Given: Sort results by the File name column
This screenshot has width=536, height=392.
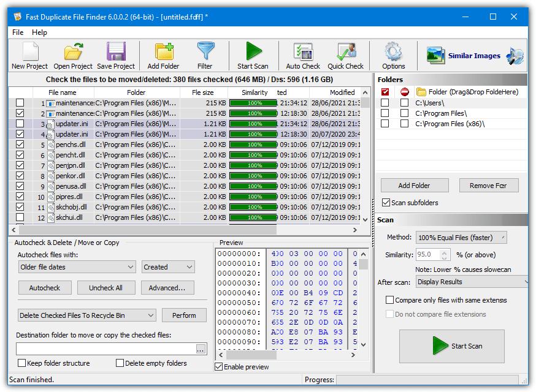Looking at the screenshot, I should 63,92.
